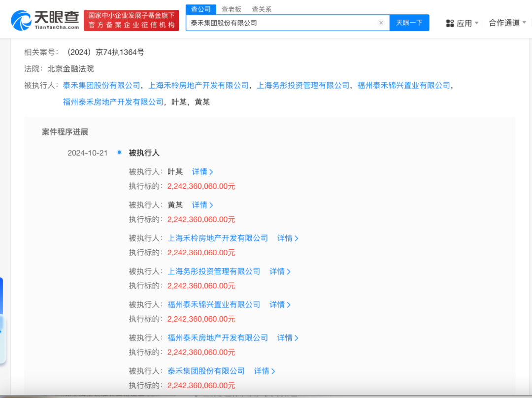Open 上海禾柃房地产开发有限公司 in progress list
The width and height of the screenshot is (532, 398).
tap(218, 238)
